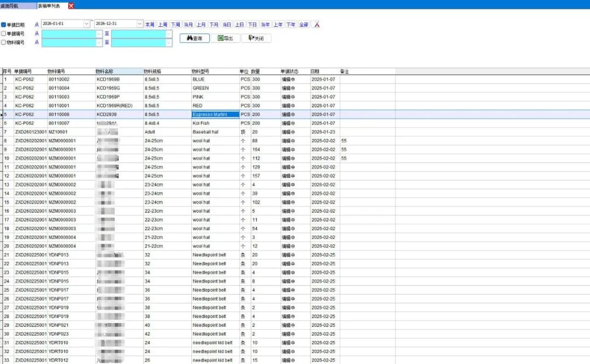Click the 'YDNP021' material number cell
This screenshot has height=364, width=590.
[x=71, y=325]
